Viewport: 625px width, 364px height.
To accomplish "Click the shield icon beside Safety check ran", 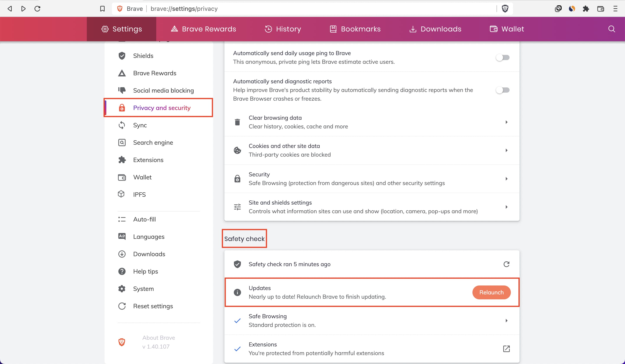I will (x=237, y=264).
